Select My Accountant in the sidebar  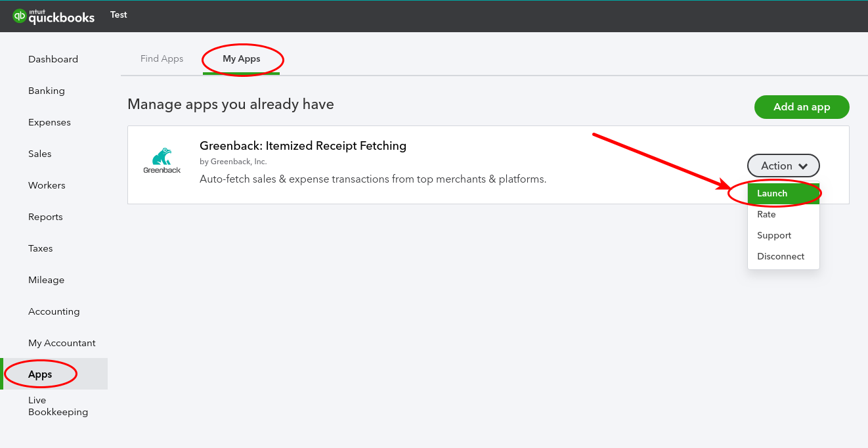[62, 343]
